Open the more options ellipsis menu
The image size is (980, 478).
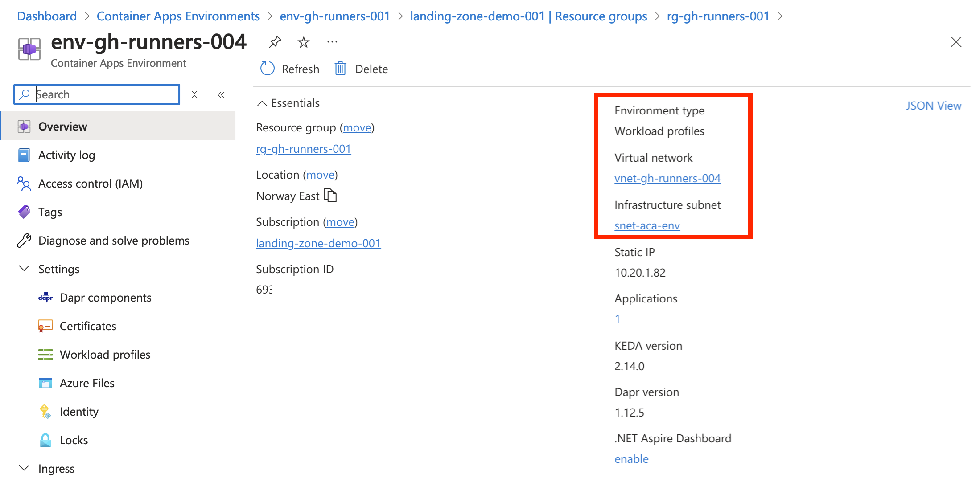point(332,42)
